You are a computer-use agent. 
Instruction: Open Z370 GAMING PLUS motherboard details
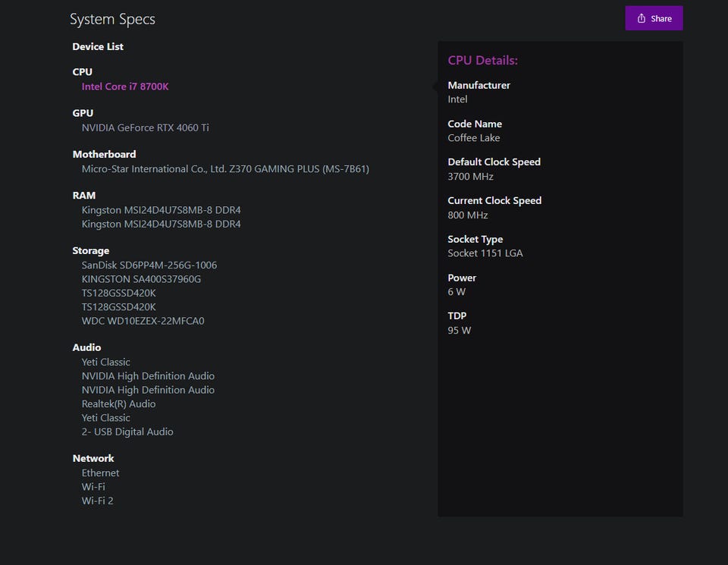225,169
